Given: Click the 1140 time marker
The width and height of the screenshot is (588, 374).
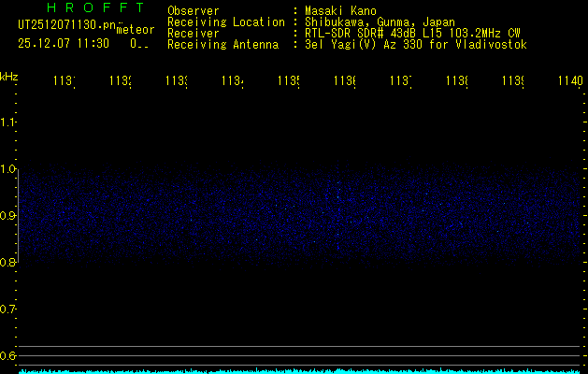Looking at the screenshot, I should click(569, 82).
